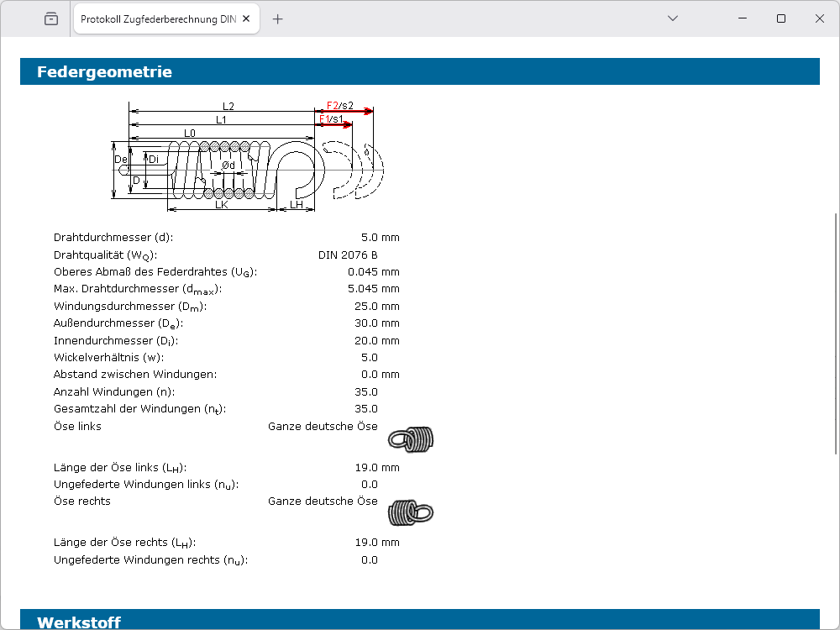Close the window
The image size is (840, 630).
point(819,18)
